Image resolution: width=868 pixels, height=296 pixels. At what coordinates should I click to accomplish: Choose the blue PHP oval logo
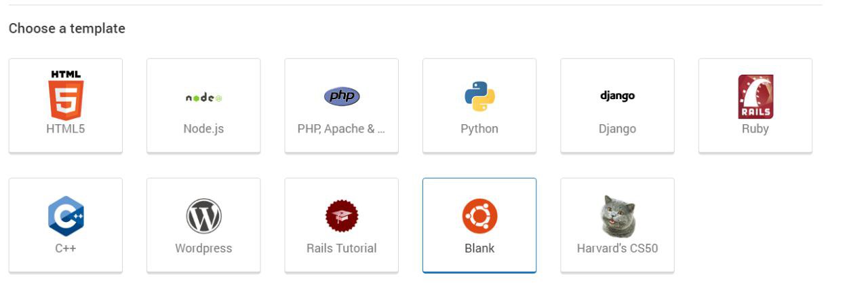click(x=342, y=96)
